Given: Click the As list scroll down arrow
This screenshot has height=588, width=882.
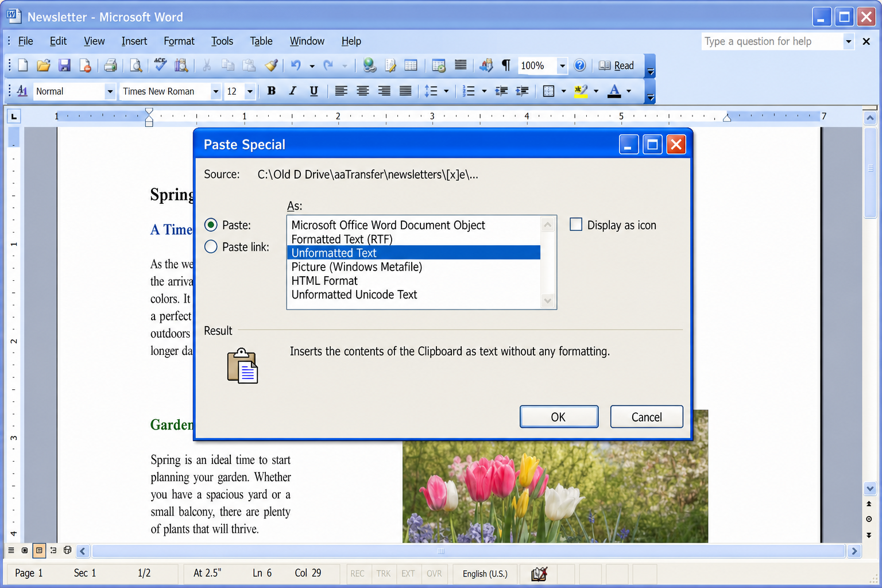Looking at the screenshot, I should coord(548,300).
